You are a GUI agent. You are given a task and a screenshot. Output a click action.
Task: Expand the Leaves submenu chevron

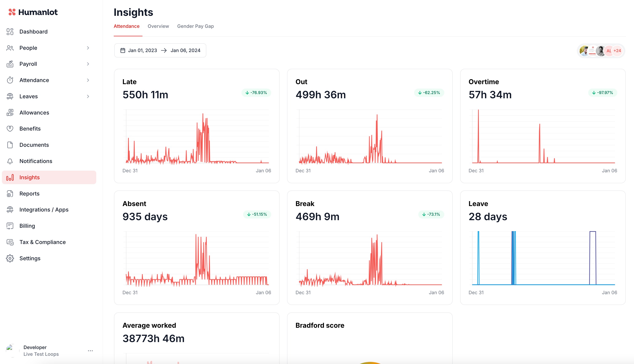click(x=88, y=96)
